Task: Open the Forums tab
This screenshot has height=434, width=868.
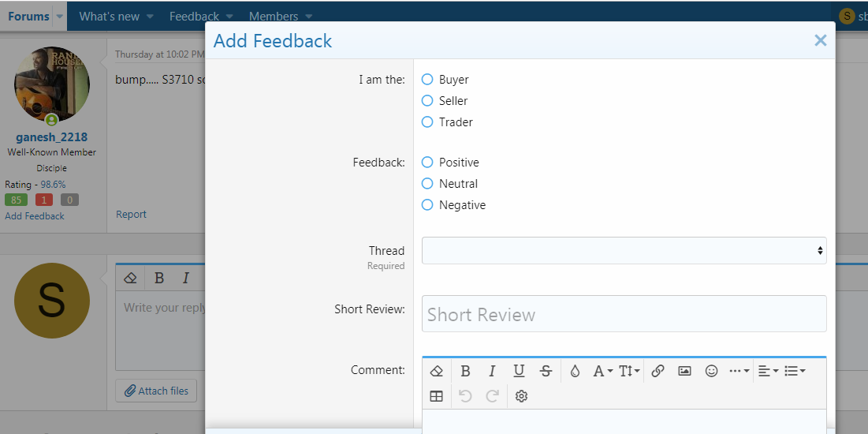Action: pos(29,16)
